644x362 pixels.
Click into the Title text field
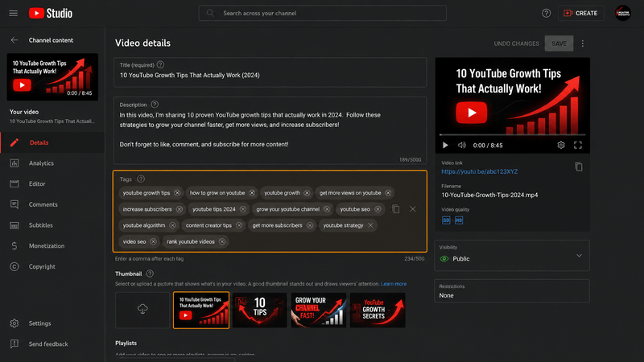270,72
